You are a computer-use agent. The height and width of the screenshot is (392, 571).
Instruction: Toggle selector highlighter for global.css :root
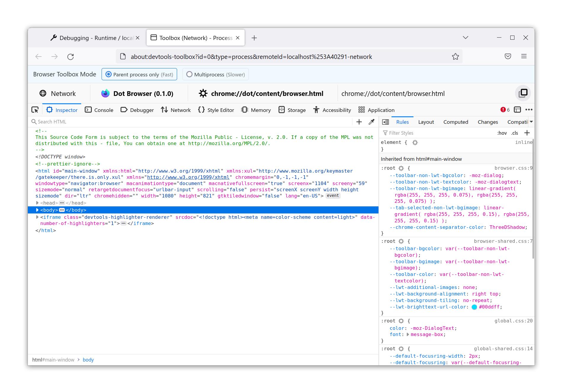tap(401, 321)
